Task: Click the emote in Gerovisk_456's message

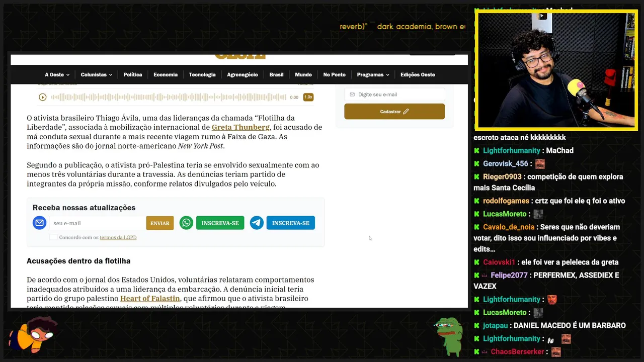Action: tap(540, 163)
